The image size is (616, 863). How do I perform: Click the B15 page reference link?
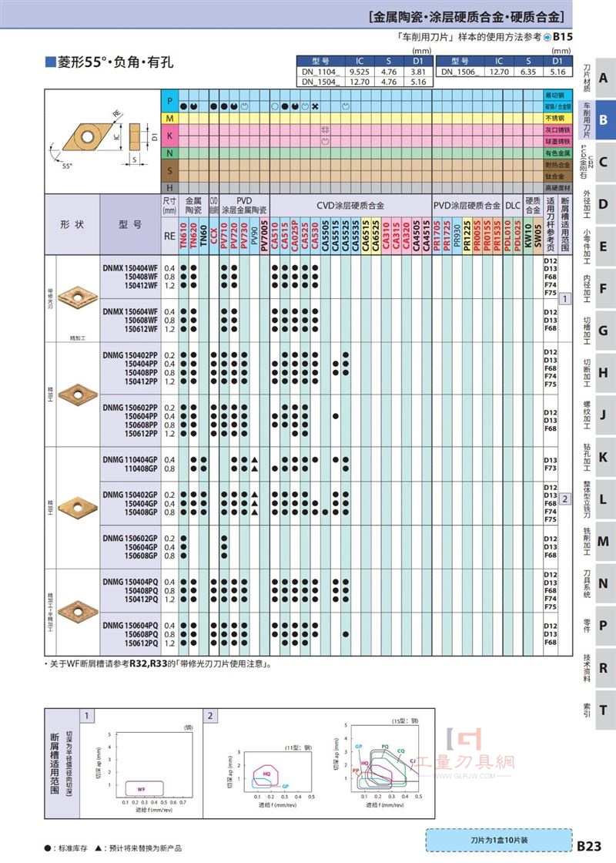(x=563, y=37)
